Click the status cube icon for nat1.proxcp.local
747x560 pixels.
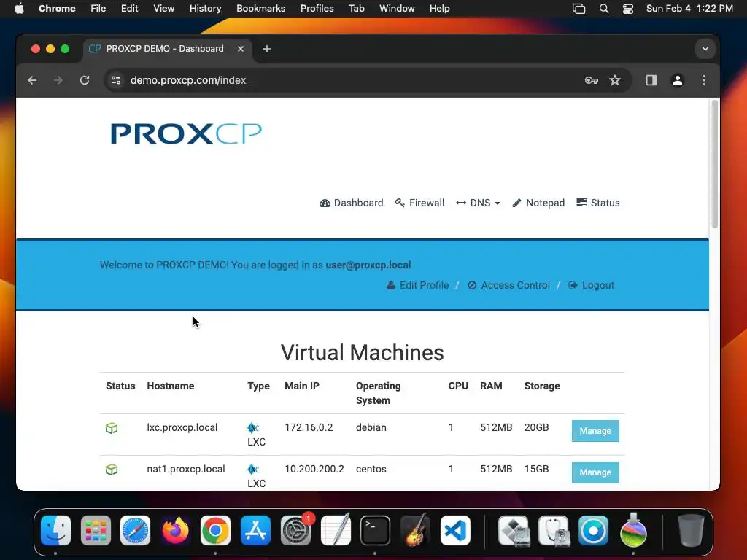coord(112,470)
